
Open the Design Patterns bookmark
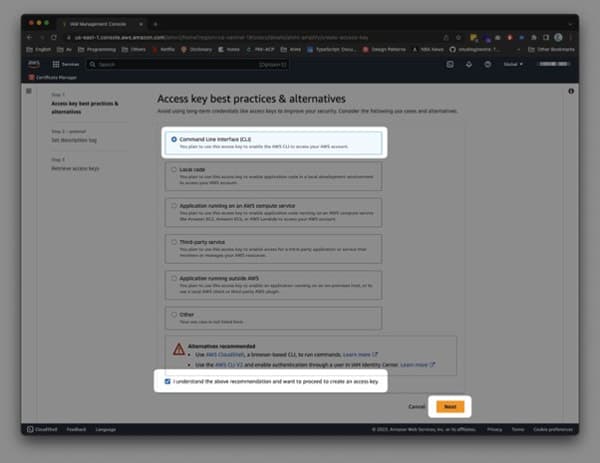click(x=384, y=49)
